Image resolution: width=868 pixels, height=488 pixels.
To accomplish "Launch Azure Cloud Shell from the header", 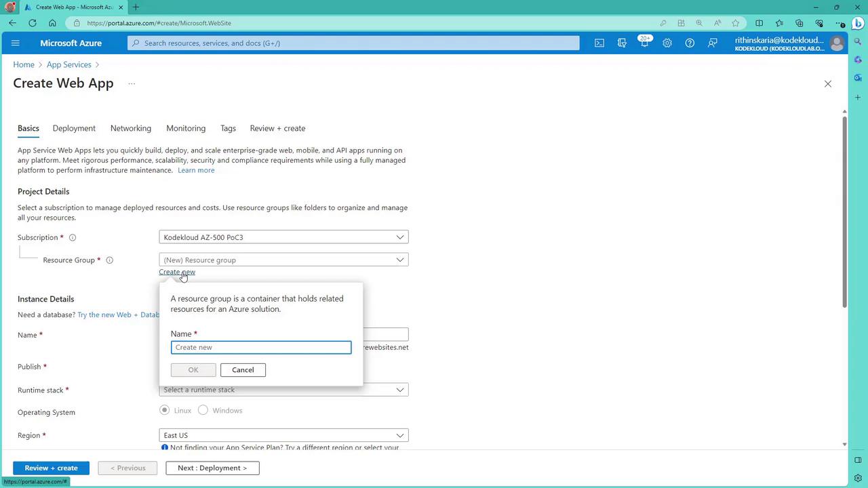I will coord(599,43).
